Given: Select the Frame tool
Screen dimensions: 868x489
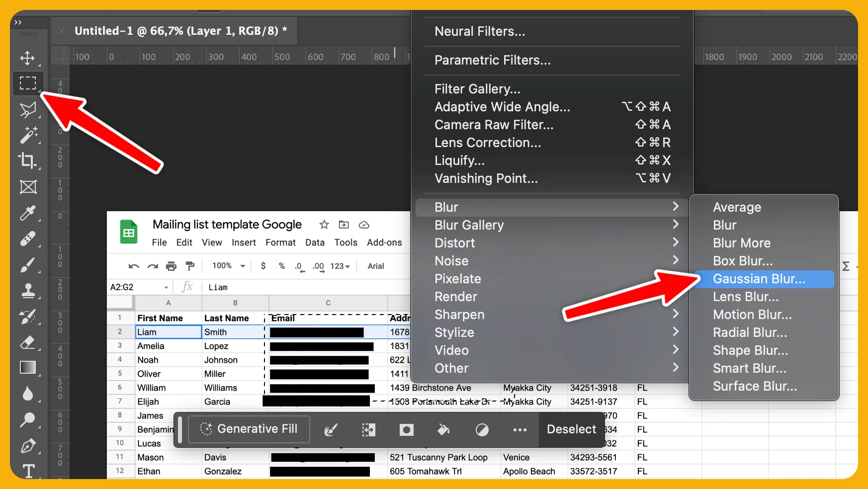Looking at the screenshot, I should (28, 187).
